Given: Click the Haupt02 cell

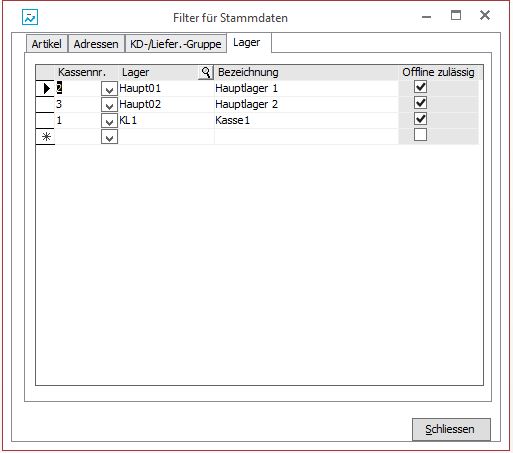Looking at the screenshot, I should pyautogui.click(x=166, y=105).
